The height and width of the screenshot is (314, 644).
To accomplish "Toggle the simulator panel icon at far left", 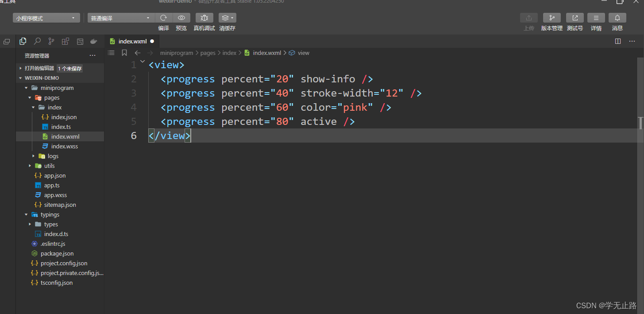I will coord(7,42).
